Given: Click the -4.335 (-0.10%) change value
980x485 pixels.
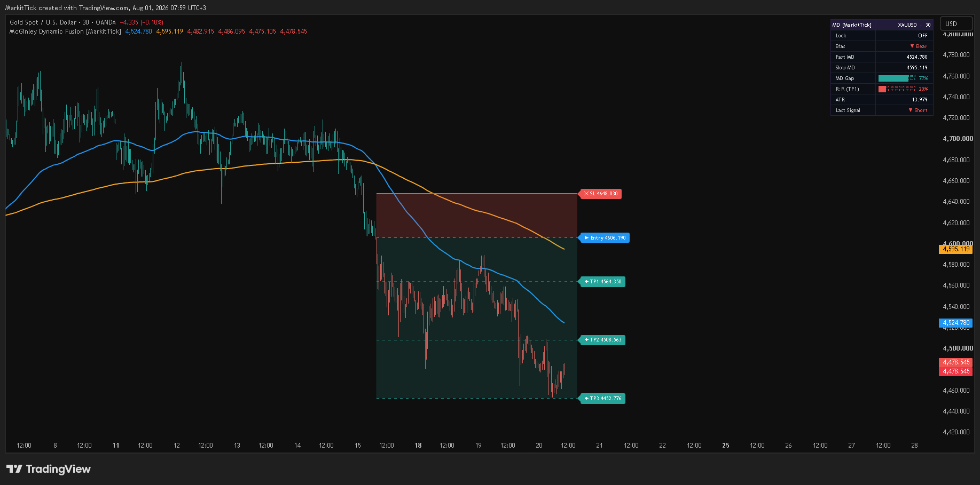Looking at the screenshot, I should (142, 22).
